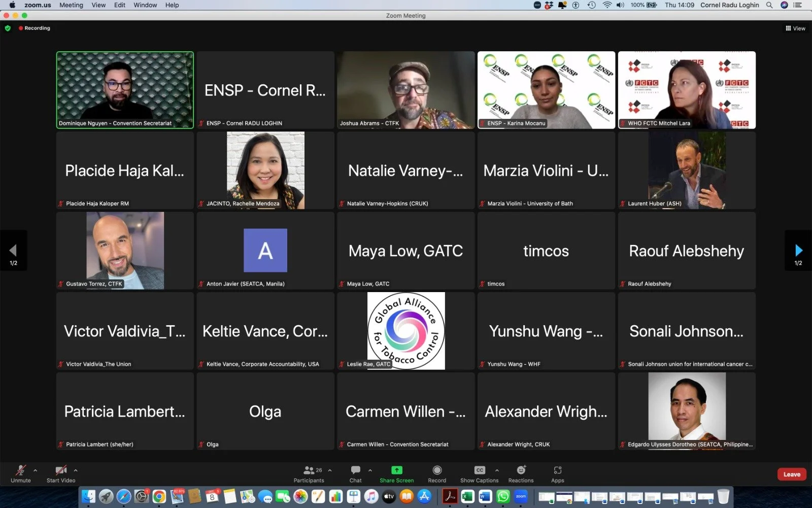Open Finder from the Dock
This screenshot has width=812, height=508.
(x=89, y=496)
